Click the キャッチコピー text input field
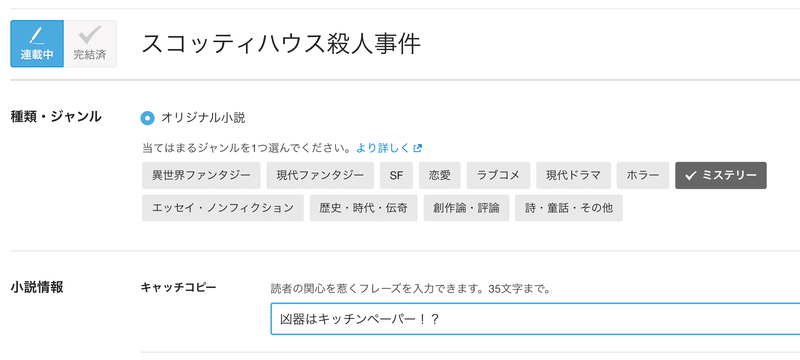The width and height of the screenshot is (800, 360). [x=535, y=319]
